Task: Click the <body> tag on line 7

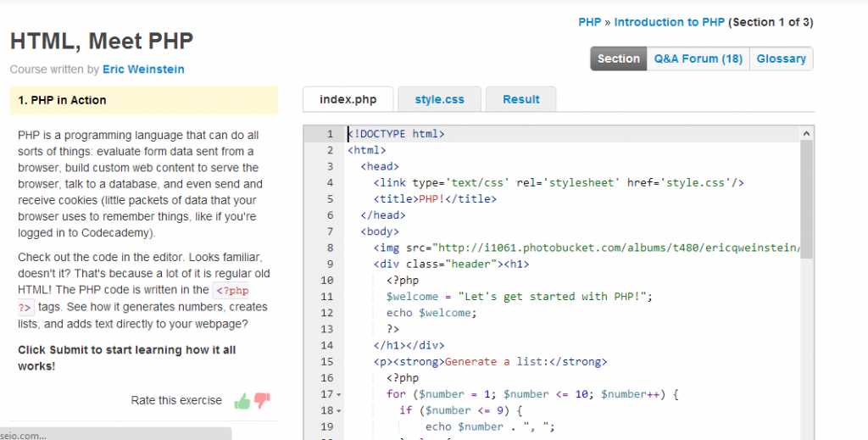Action: click(380, 231)
